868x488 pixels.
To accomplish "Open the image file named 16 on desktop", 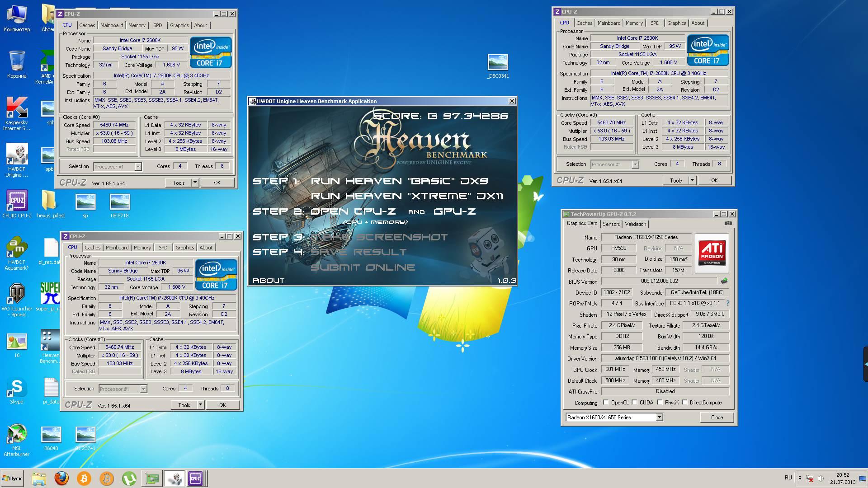I will (17, 346).
